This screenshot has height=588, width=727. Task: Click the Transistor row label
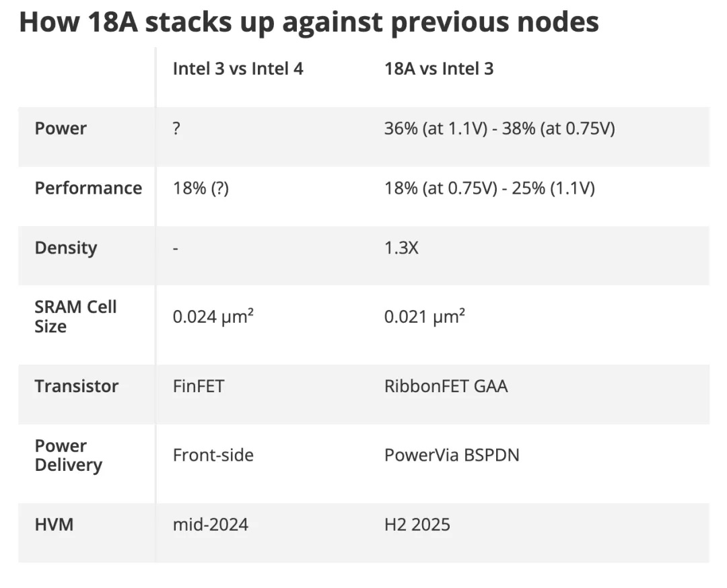click(x=77, y=386)
